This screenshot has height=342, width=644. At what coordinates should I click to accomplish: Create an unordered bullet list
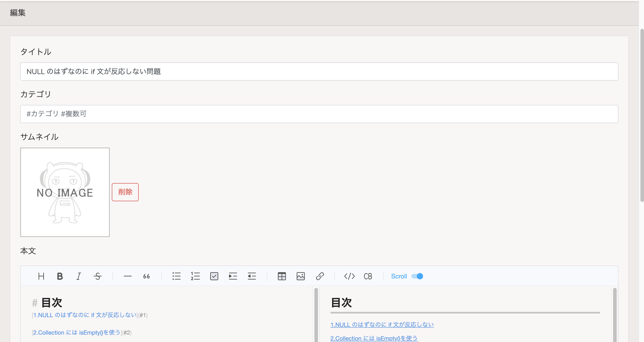[177, 276]
